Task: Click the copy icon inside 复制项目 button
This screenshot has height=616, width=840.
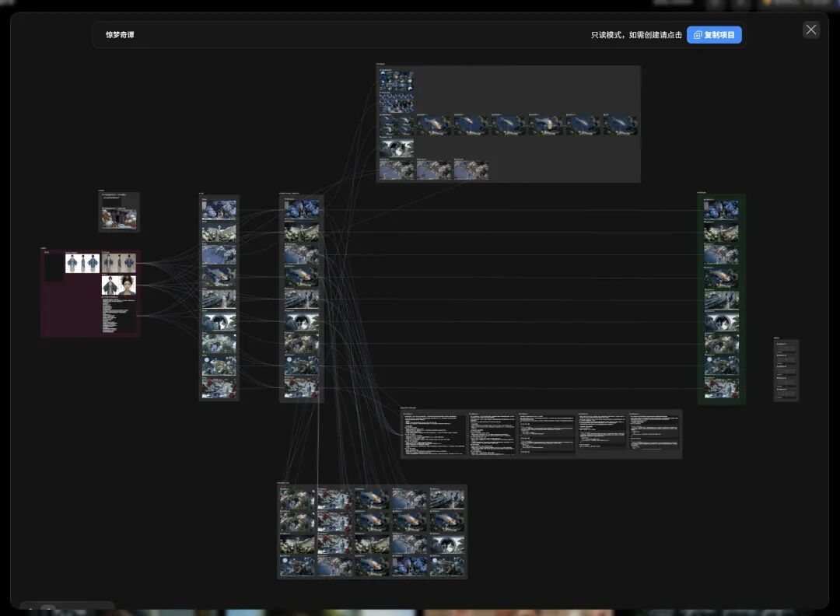Action: pos(698,35)
